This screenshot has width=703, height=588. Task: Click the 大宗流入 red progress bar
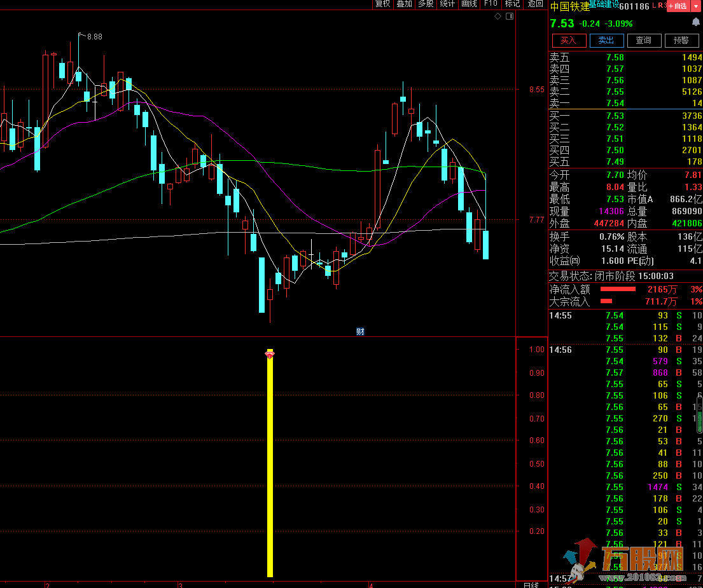606,301
